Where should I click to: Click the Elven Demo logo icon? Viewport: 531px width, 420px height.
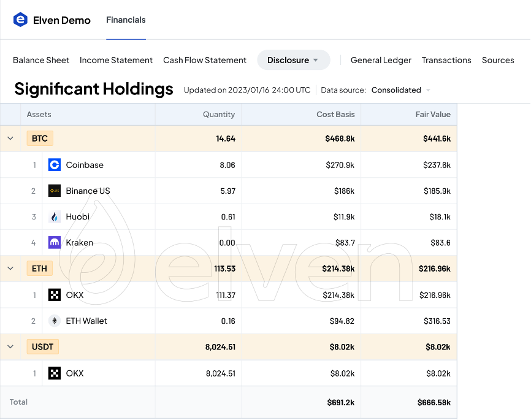[x=20, y=20]
